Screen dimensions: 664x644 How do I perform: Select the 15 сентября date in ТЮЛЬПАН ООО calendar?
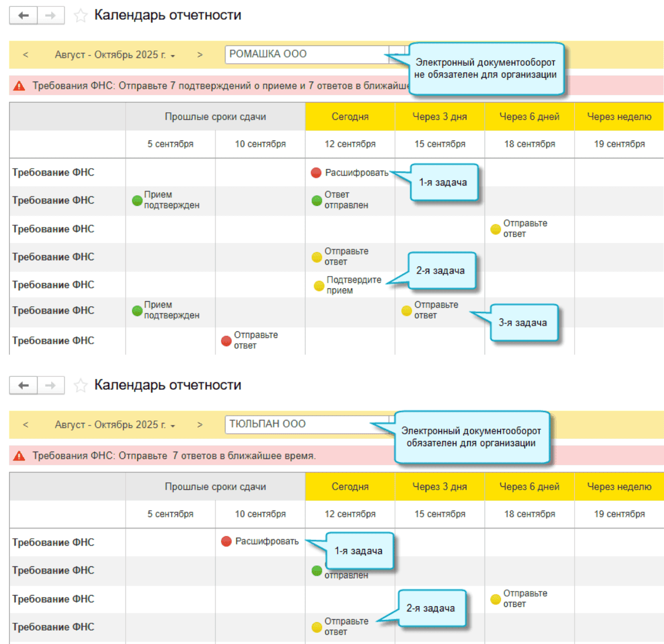tap(440, 514)
